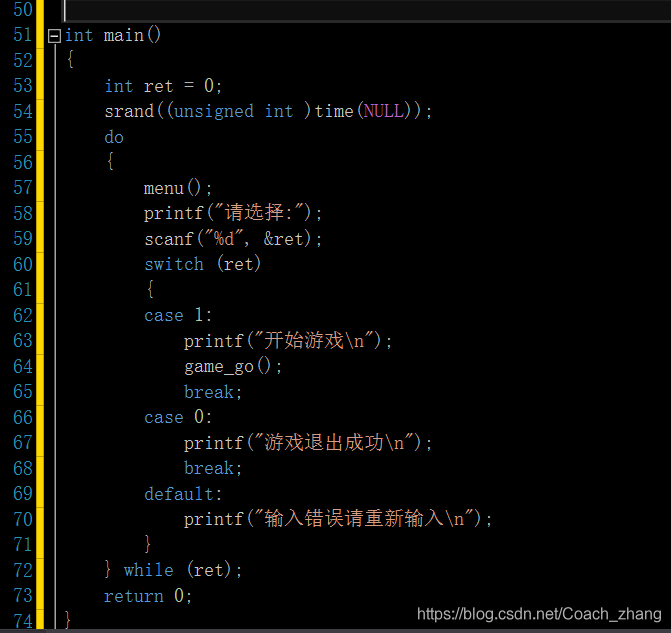Click the 'default:' label
671x633 pixels.
(x=183, y=494)
